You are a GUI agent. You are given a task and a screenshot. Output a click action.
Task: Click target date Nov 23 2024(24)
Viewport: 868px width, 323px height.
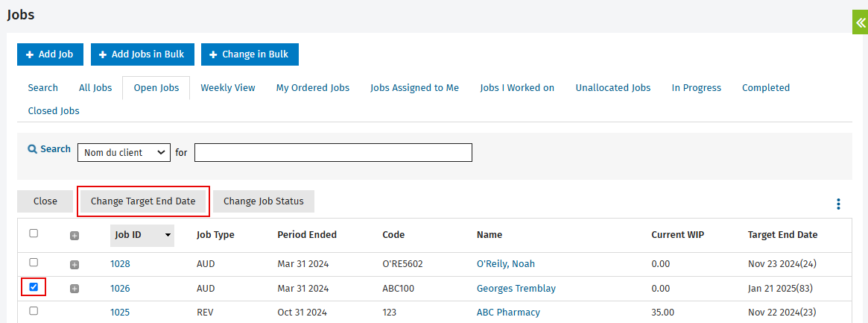point(782,264)
